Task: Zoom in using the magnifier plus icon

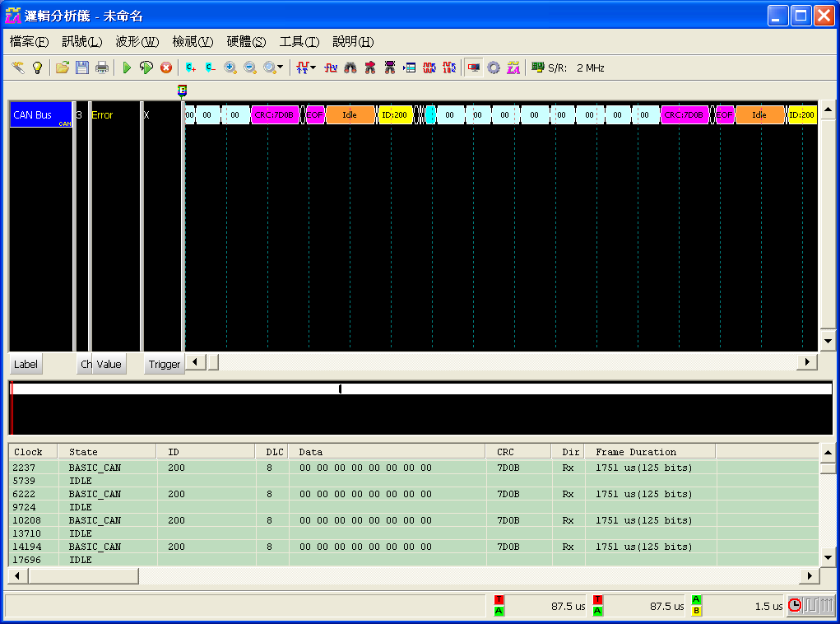Action: click(x=230, y=68)
